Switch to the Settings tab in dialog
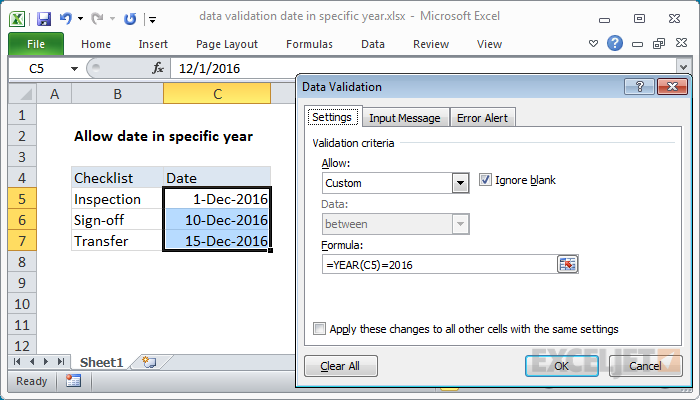The height and width of the screenshot is (400, 700). point(332,117)
